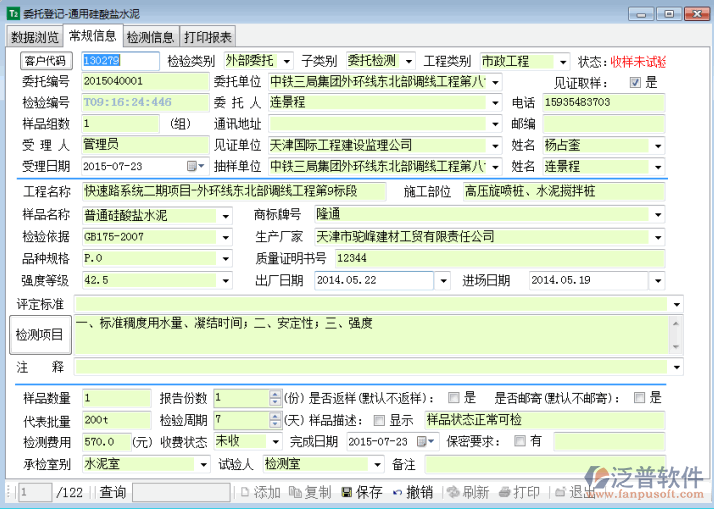Click the 客户代码 button
The width and height of the screenshot is (714, 510).
tap(46, 62)
